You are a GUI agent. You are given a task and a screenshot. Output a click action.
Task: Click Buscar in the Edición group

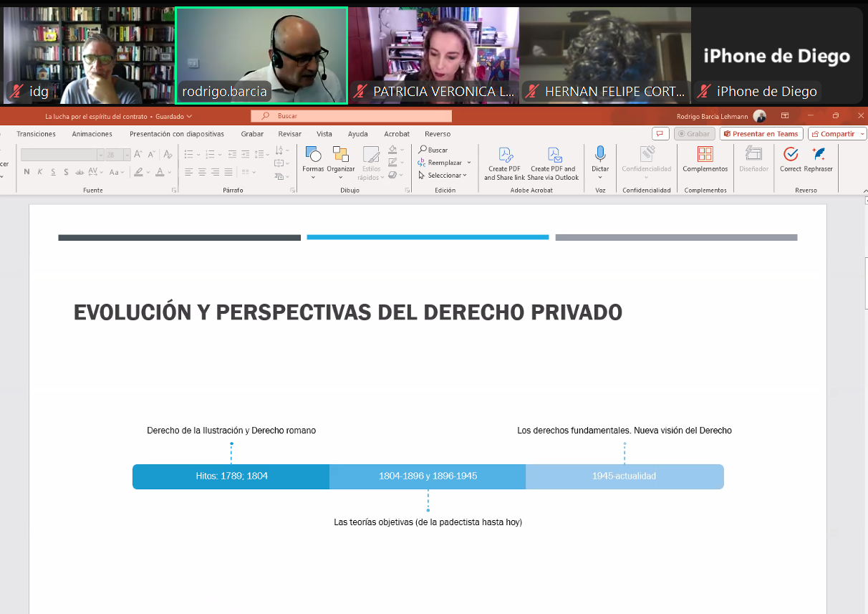coord(433,150)
